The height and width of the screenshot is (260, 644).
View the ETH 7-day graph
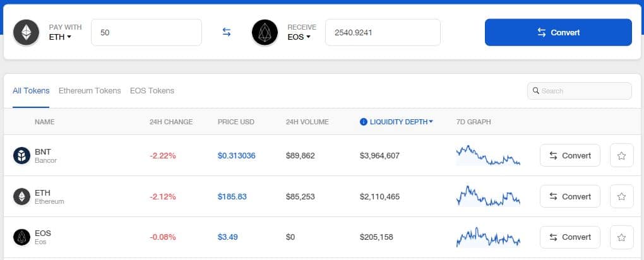[x=487, y=196]
